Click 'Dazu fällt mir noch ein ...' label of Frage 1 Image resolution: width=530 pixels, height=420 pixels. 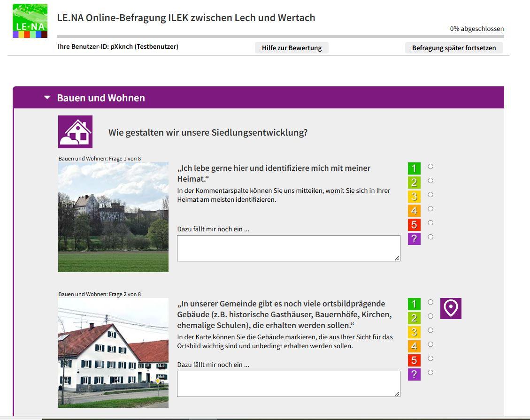click(x=213, y=229)
